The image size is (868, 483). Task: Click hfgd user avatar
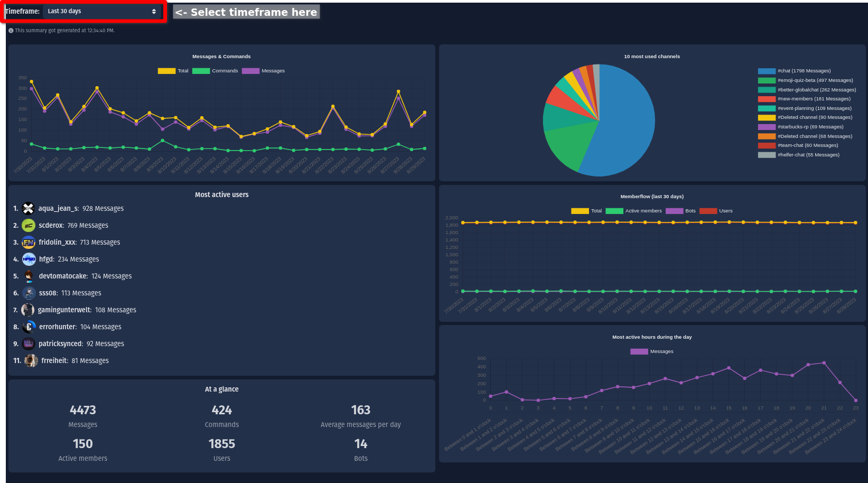click(29, 259)
